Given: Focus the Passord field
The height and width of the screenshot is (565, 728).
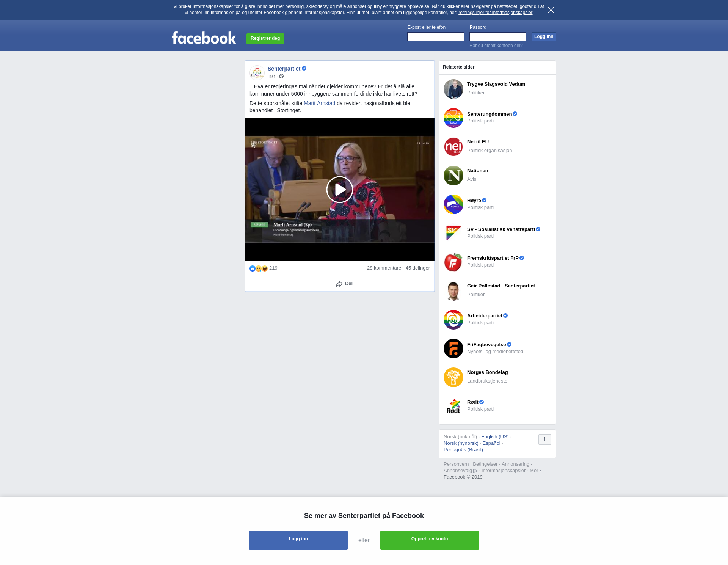Looking at the screenshot, I should [x=498, y=36].
